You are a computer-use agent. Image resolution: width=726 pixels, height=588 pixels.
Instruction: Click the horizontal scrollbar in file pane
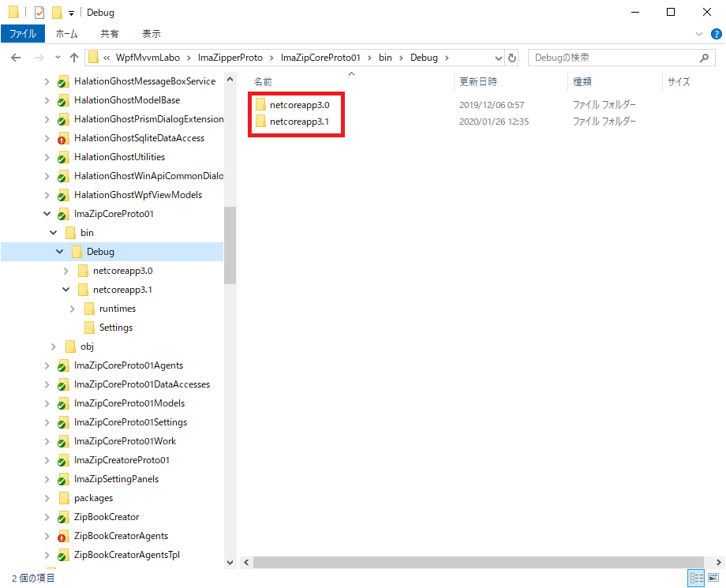click(478, 562)
